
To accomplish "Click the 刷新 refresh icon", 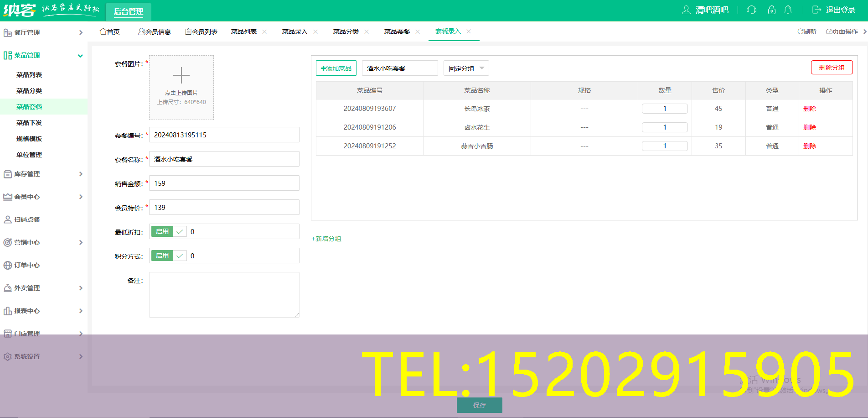I will pos(800,31).
